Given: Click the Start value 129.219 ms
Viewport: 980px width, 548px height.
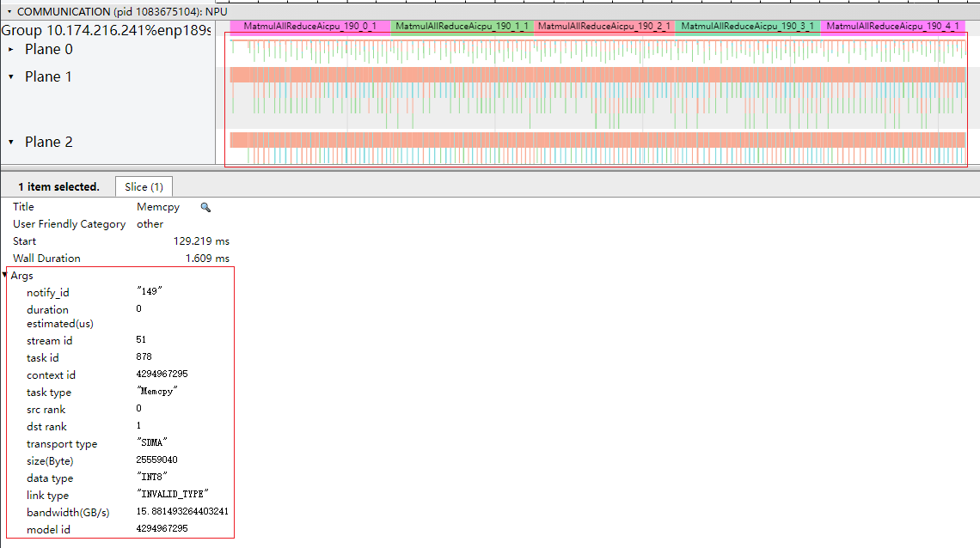Looking at the screenshot, I should click(x=201, y=241).
